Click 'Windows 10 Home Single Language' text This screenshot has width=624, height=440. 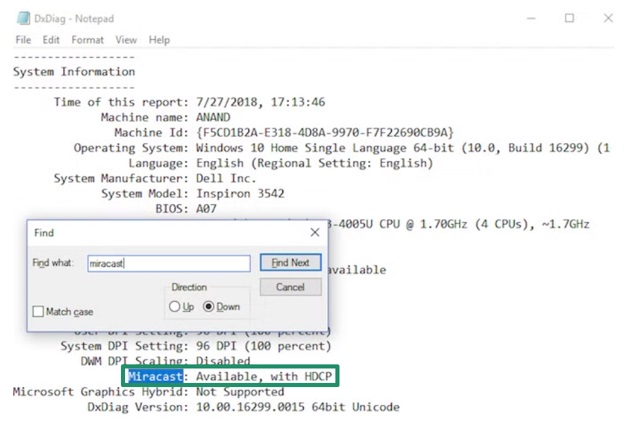[301, 148]
